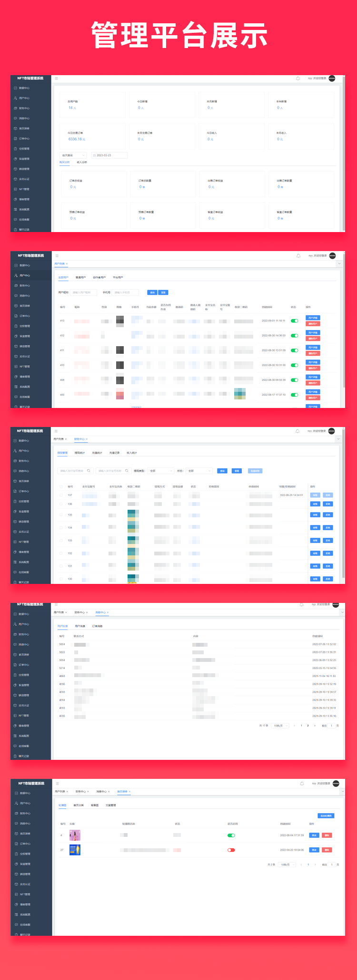
Task: Expand tab-bar chevron at right in user list screenshot
Action: click(x=339, y=264)
